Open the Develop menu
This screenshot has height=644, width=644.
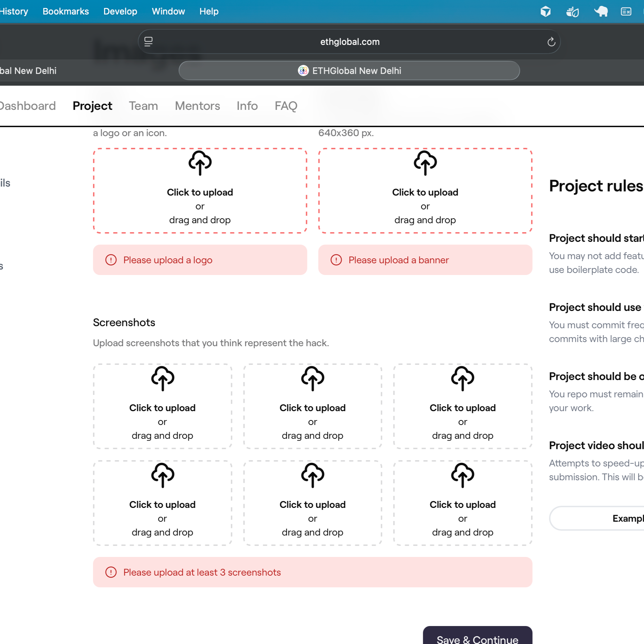pos(120,11)
